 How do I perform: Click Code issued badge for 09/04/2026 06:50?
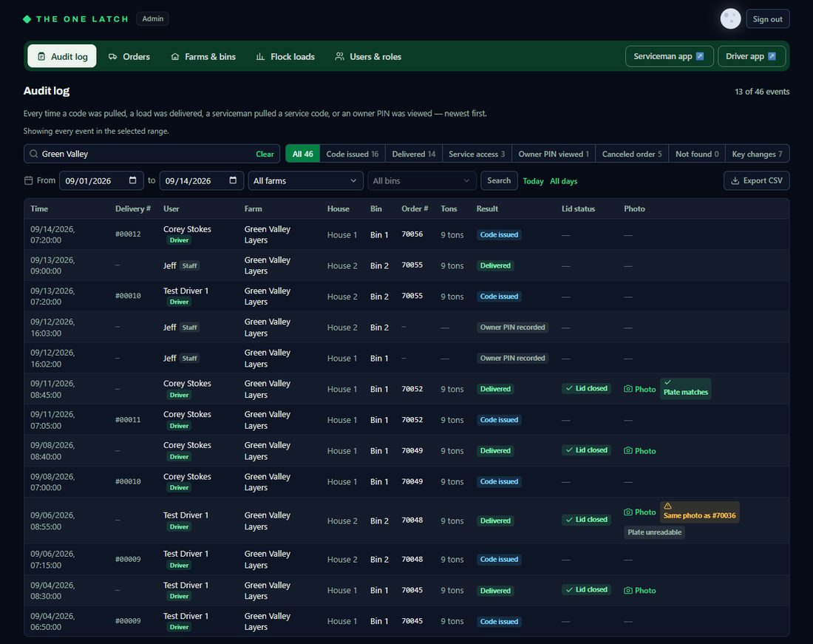pos(499,622)
